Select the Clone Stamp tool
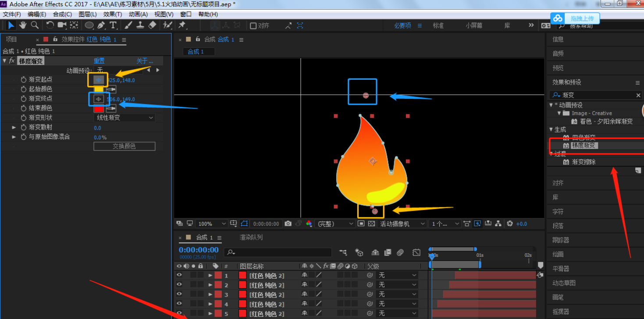Viewport: 644px width, 319px height. 140,25
